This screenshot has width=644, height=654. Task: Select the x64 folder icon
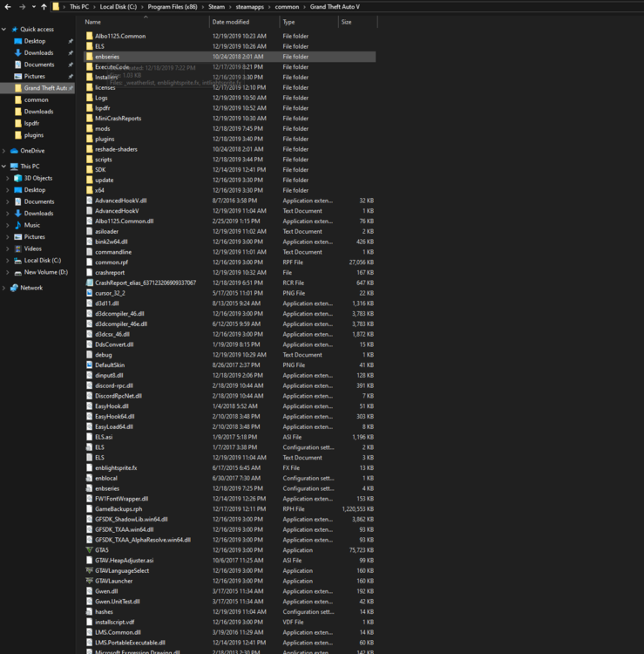pyautogui.click(x=89, y=190)
